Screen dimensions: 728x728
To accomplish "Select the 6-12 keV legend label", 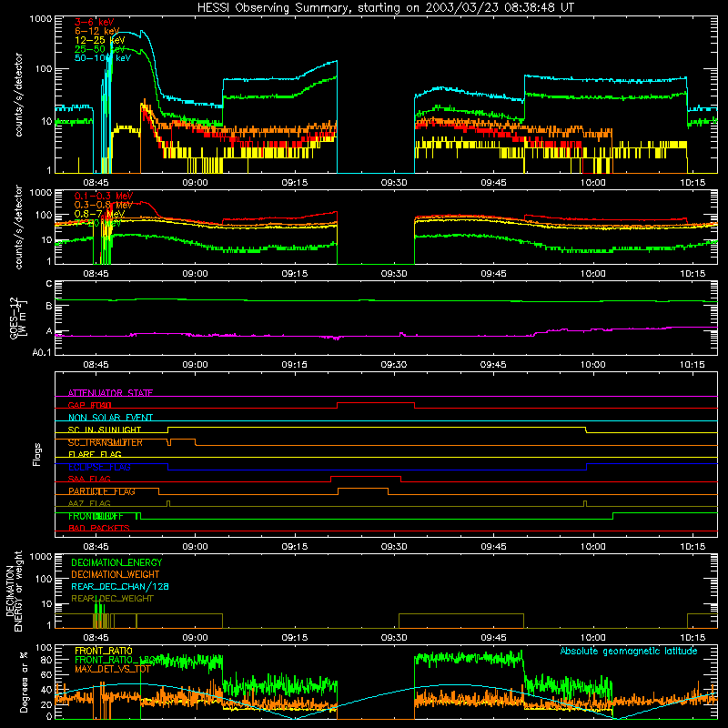I will point(96,31).
